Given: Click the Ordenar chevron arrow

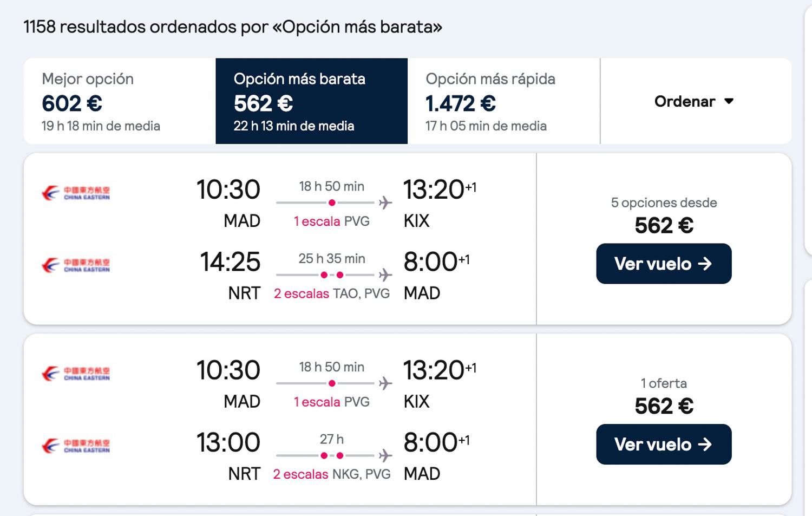Looking at the screenshot, I should click(x=729, y=101).
